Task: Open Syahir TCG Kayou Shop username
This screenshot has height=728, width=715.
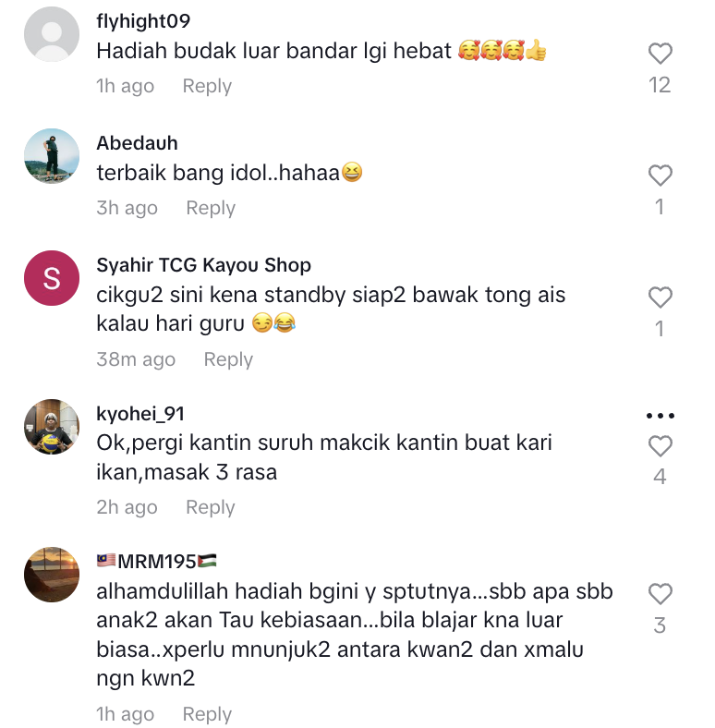Action: click(x=204, y=265)
